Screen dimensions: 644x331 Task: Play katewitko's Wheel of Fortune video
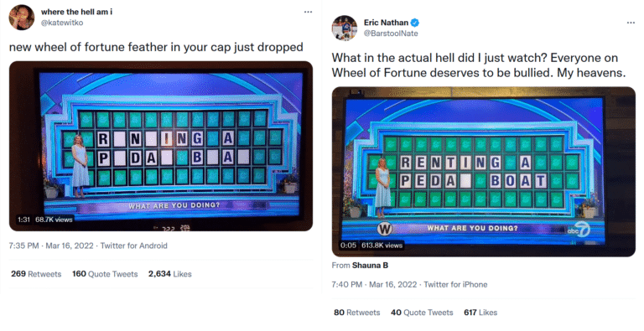(161, 146)
